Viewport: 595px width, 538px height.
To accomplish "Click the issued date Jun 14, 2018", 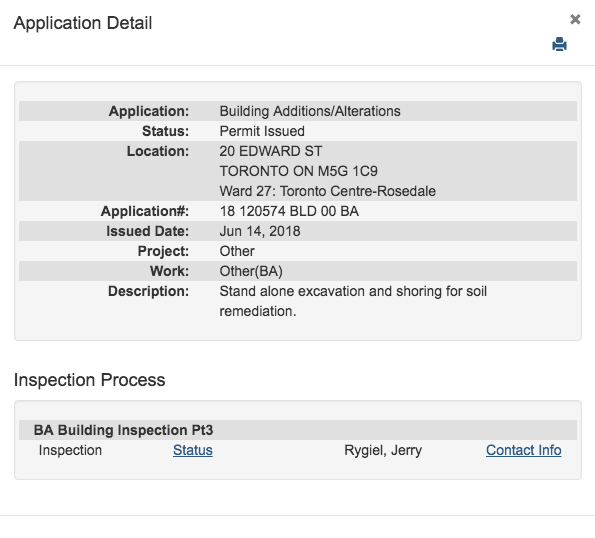I will (260, 231).
